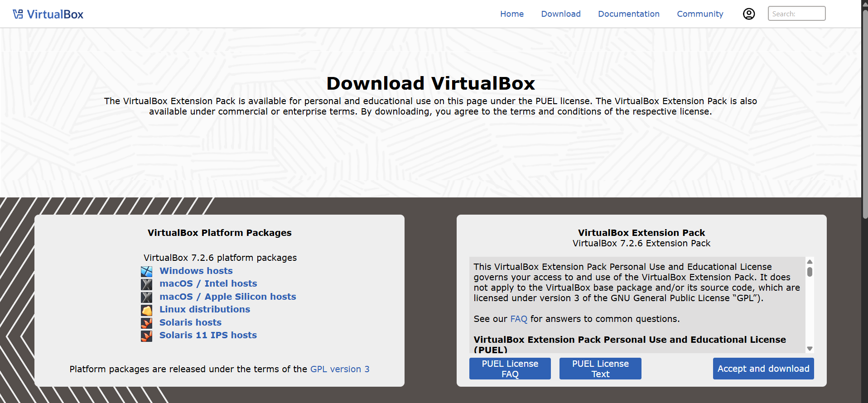Click the VirtualBox Platform Packages heading
This screenshot has height=403, width=868.
tap(220, 233)
